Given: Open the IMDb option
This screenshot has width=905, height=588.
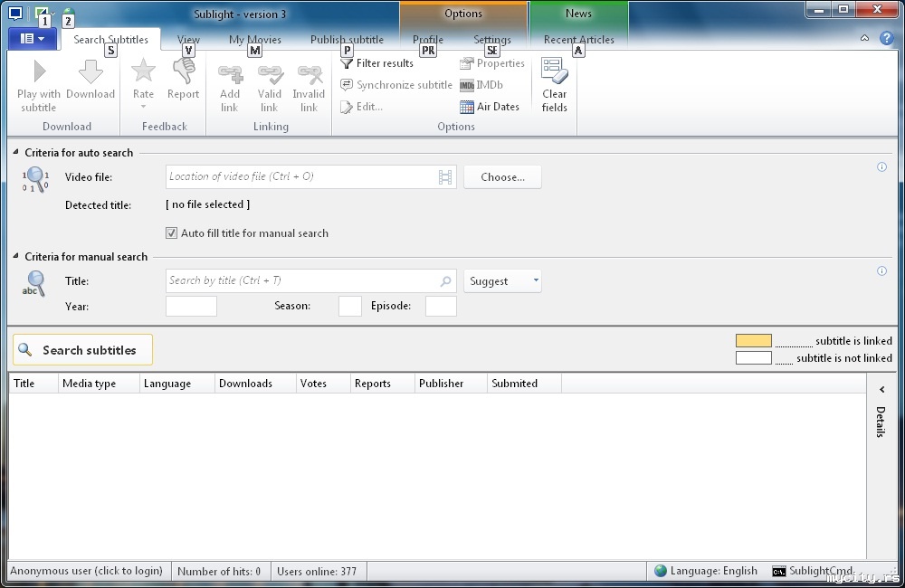Looking at the screenshot, I should (x=481, y=85).
